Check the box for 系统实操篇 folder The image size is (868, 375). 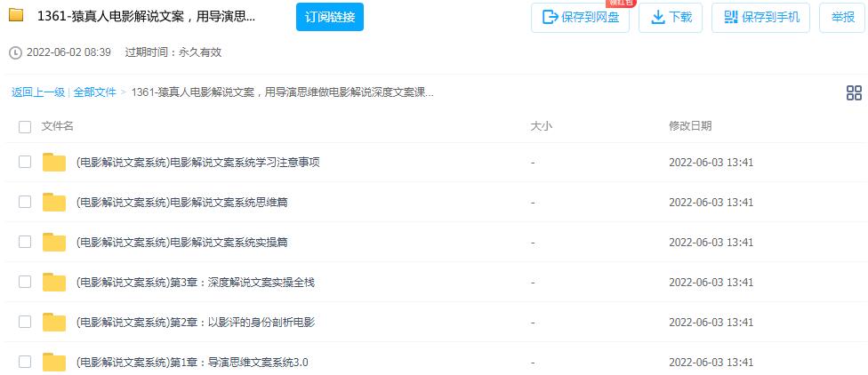(25, 242)
